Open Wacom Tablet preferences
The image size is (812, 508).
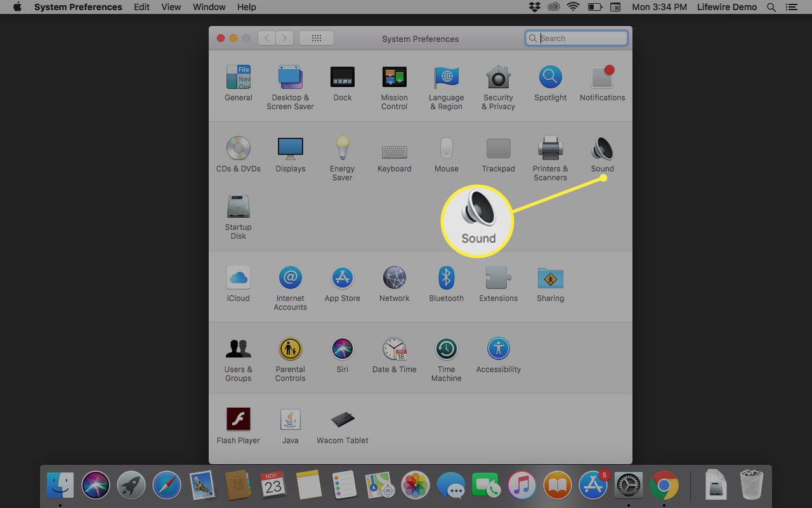coord(343,426)
